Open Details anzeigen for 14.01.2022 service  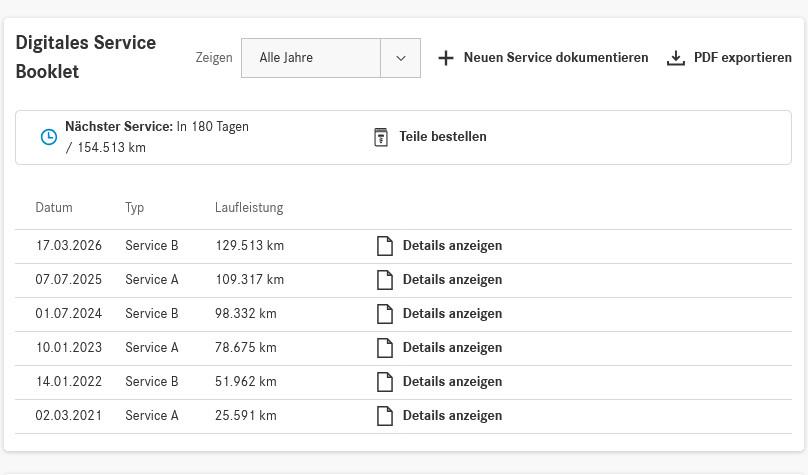tap(452, 382)
